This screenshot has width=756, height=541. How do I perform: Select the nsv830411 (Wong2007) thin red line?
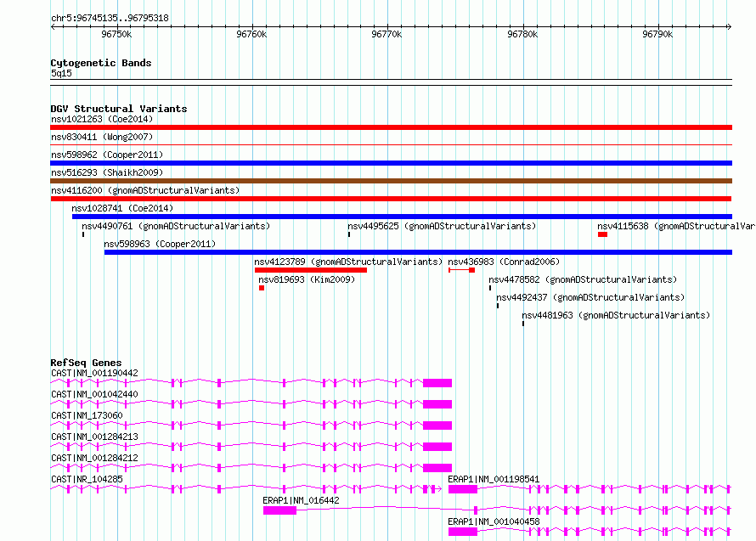tap(391, 144)
